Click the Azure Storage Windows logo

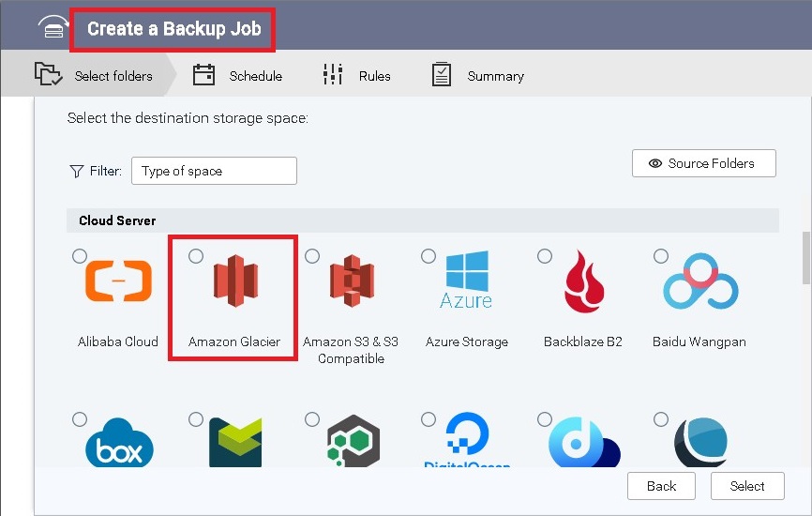pos(466,281)
